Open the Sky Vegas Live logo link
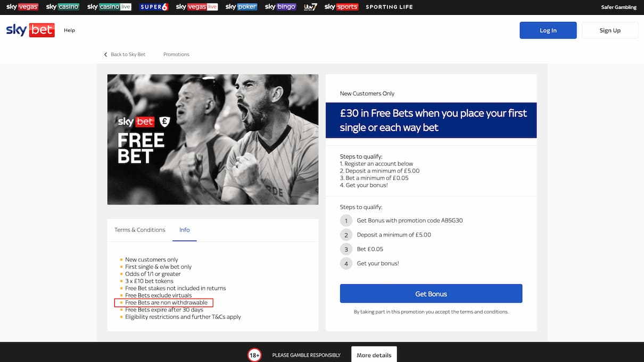The height and width of the screenshot is (362, 644). coord(197,7)
